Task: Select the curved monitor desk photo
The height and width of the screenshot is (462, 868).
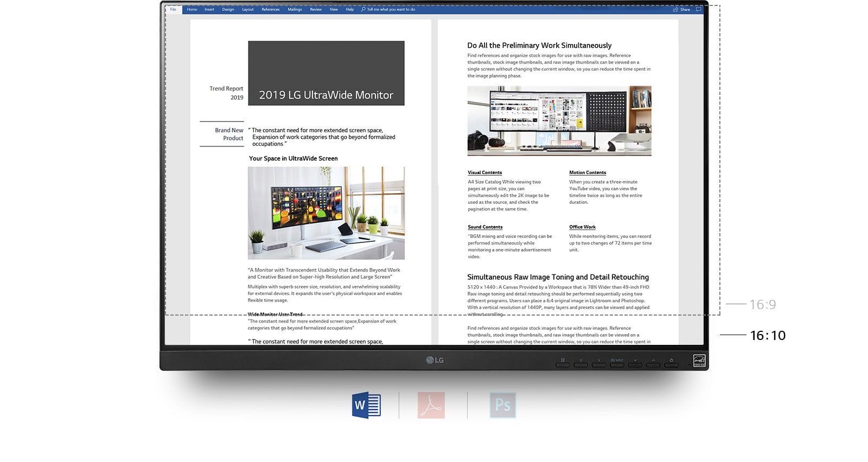Action: coord(326,213)
